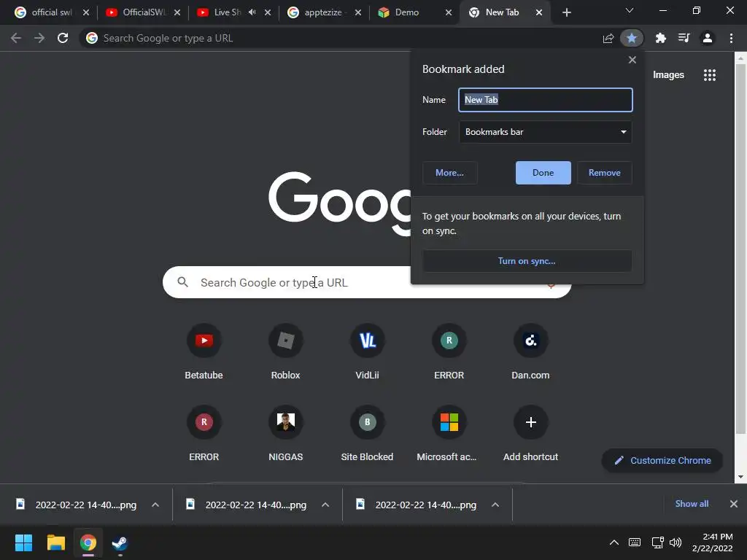This screenshot has height=560, width=747.
Task: Click the magnifier icon in Google search box
Action: point(183,282)
